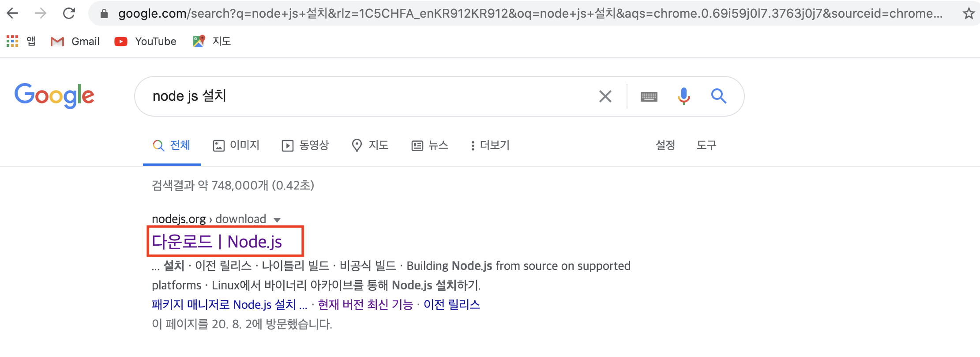
Task: Launch YouTube from the bookmarks bar
Action: click(145, 41)
